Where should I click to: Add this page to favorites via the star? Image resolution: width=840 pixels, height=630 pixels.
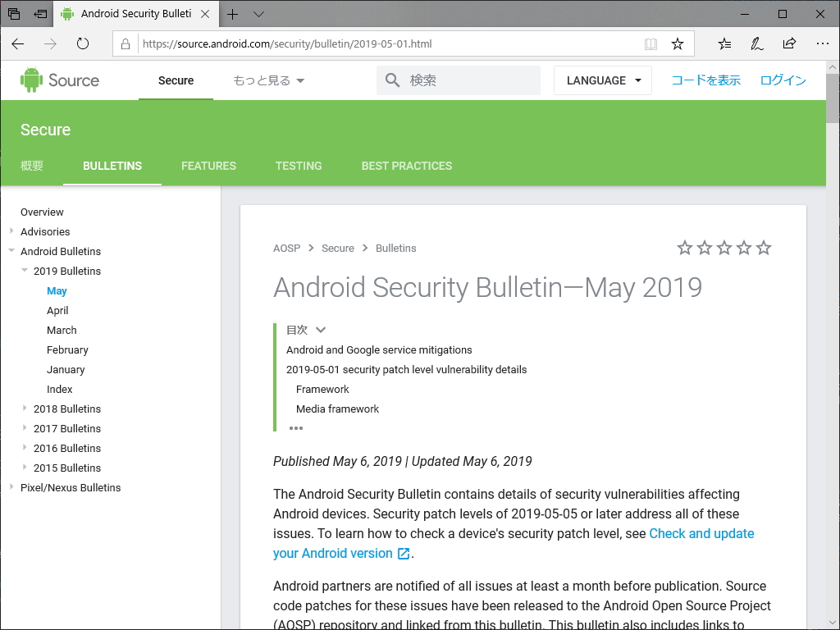(678, 44)
